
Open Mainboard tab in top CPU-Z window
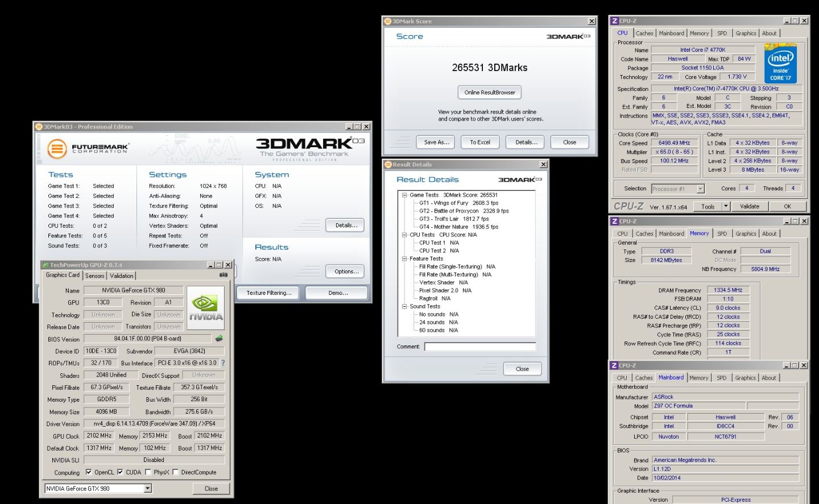672,34
